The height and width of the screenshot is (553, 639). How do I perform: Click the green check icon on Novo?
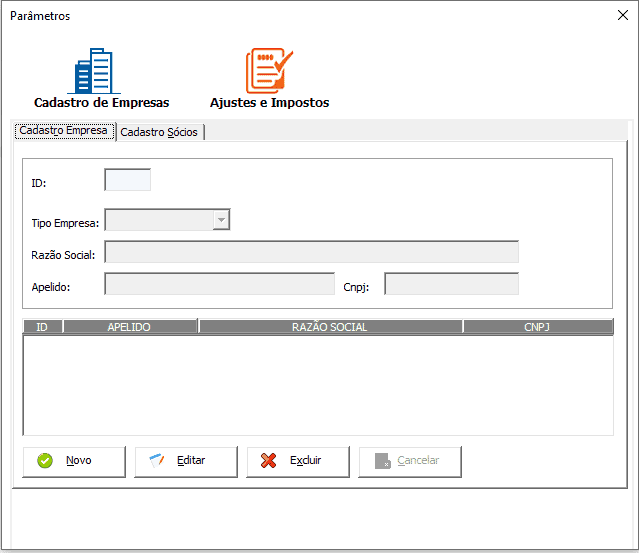(x=45, y=461)
